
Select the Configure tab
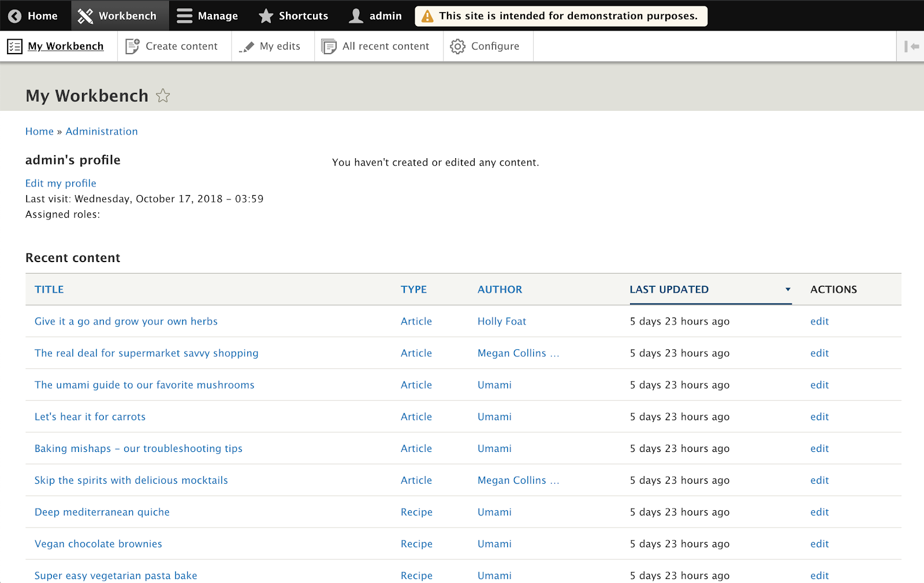point(488,46)
